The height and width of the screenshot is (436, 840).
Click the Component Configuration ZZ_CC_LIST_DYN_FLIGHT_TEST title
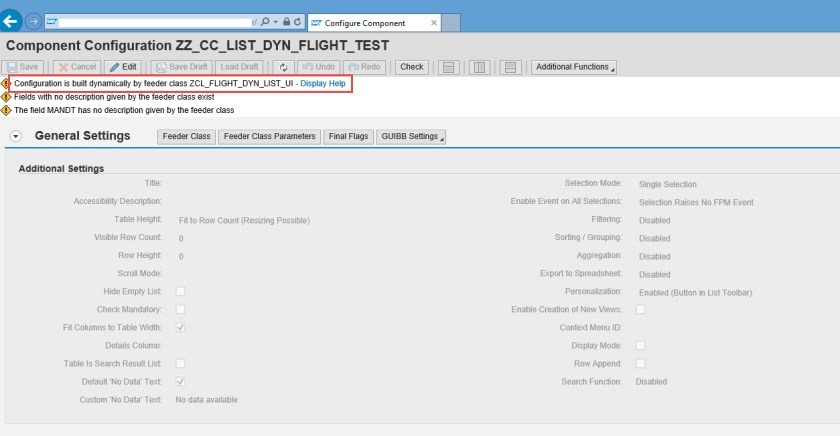(197, 46)
